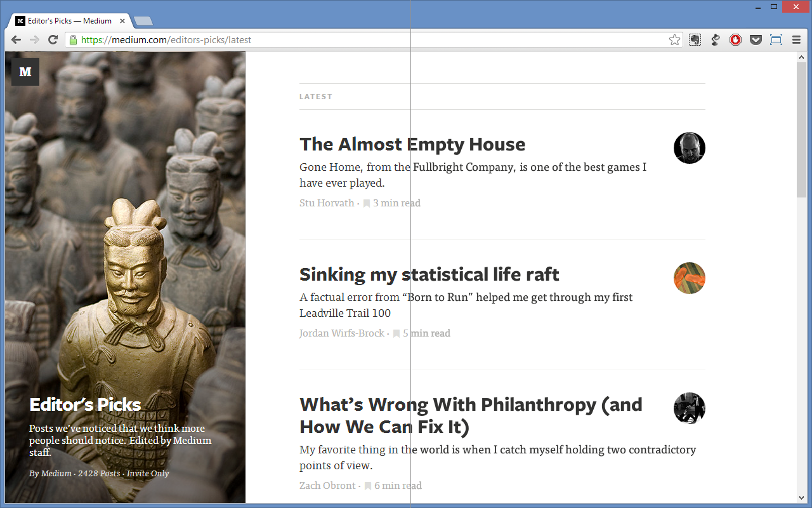Save page to Pocket
812x508 pixels.
pos(756,40)
